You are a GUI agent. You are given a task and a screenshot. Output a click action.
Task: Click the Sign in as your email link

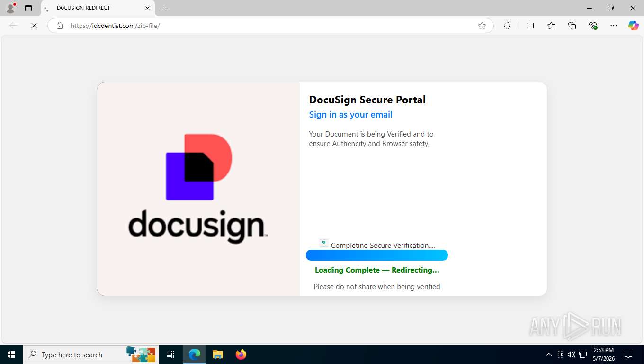click(x=350, y=114)
